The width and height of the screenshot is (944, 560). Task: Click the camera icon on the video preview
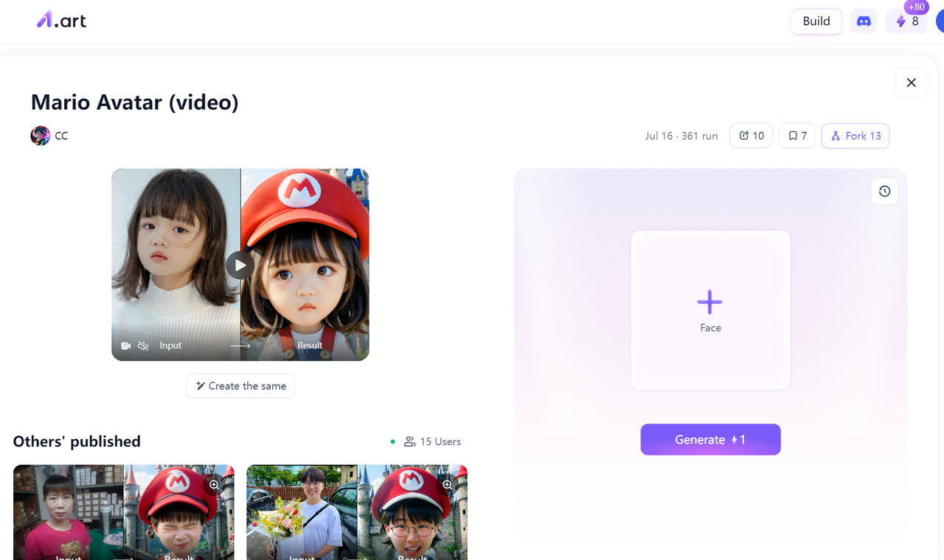[x=126, y=346]
